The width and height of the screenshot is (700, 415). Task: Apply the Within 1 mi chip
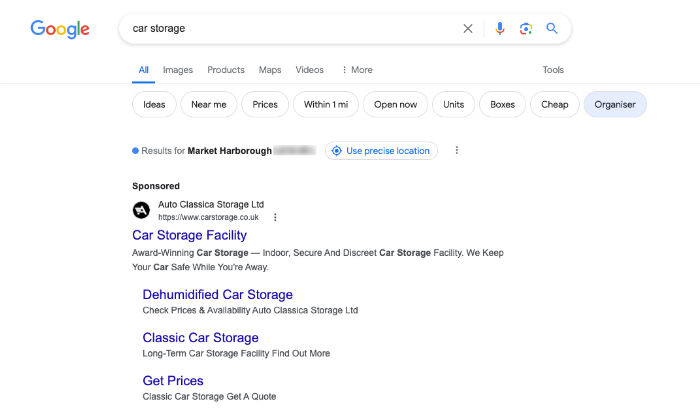[x=325, y=104]
